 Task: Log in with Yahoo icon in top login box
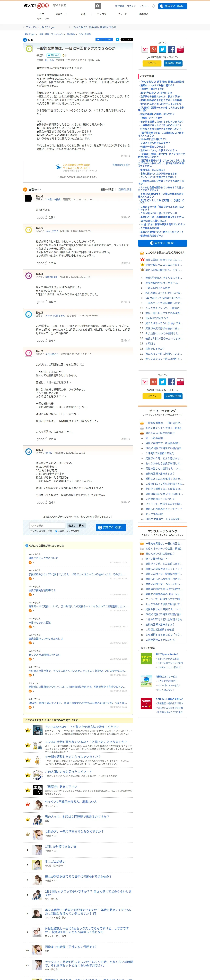(x=145, y=49)
